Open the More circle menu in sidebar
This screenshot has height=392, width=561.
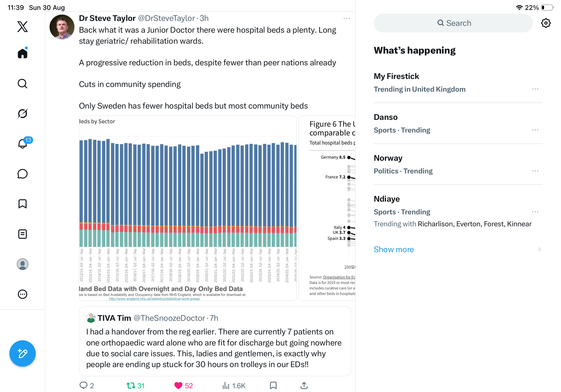tap(23, 294)
